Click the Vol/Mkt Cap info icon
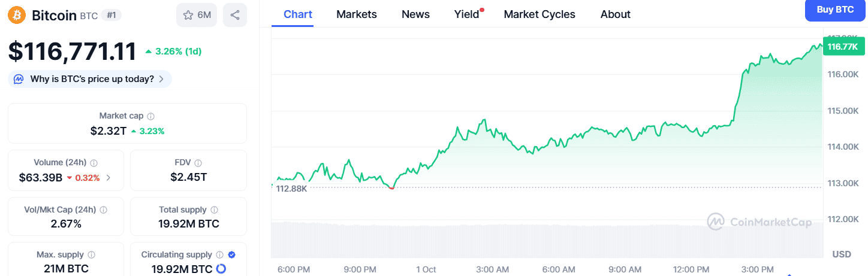This screenshot has width=868, height=276. coord(103,210)
